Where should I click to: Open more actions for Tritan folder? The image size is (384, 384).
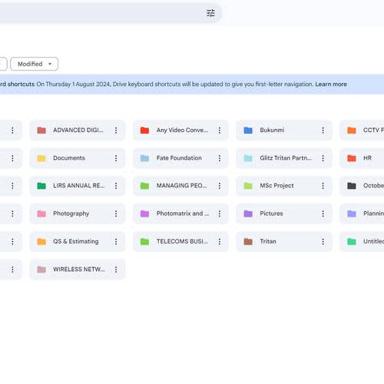(323, 241)
